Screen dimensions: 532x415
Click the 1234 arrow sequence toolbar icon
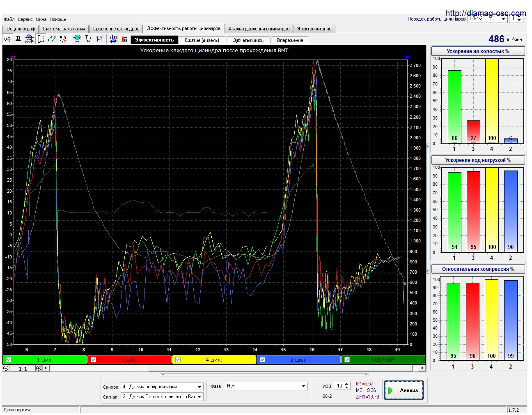click(88, 39)
